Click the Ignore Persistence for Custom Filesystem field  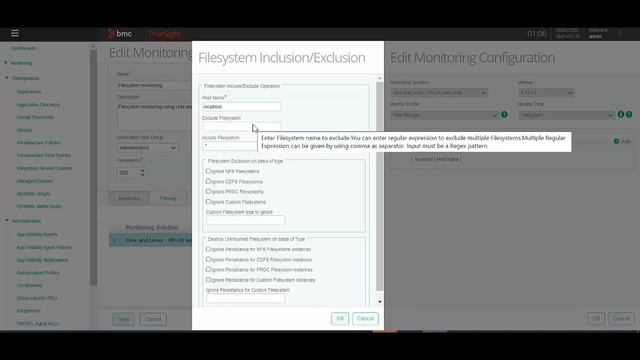pyautogui.click(x=246, y=298)
